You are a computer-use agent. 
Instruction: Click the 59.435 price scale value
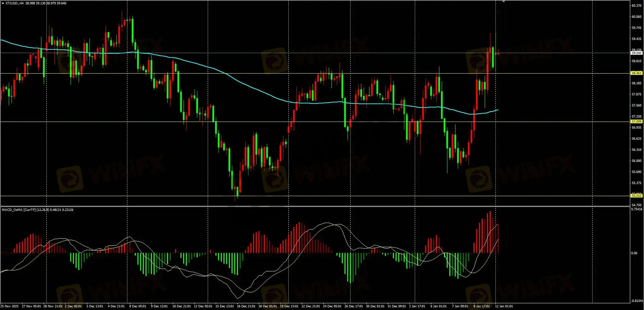tap(637, 39)
